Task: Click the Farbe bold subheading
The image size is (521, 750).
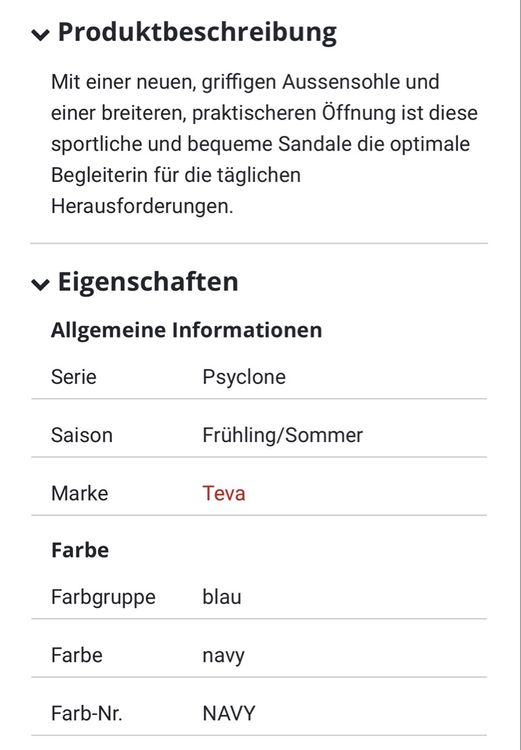Action: pos(80,550)
